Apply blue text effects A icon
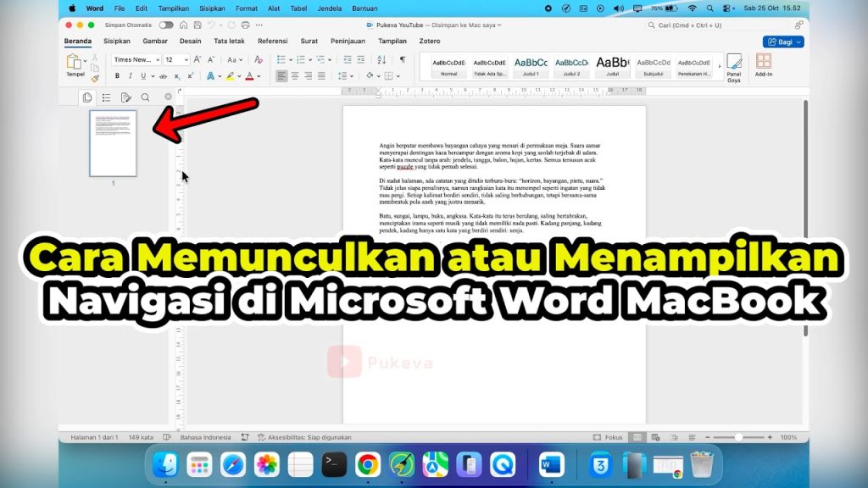 [x=210, y=75]
